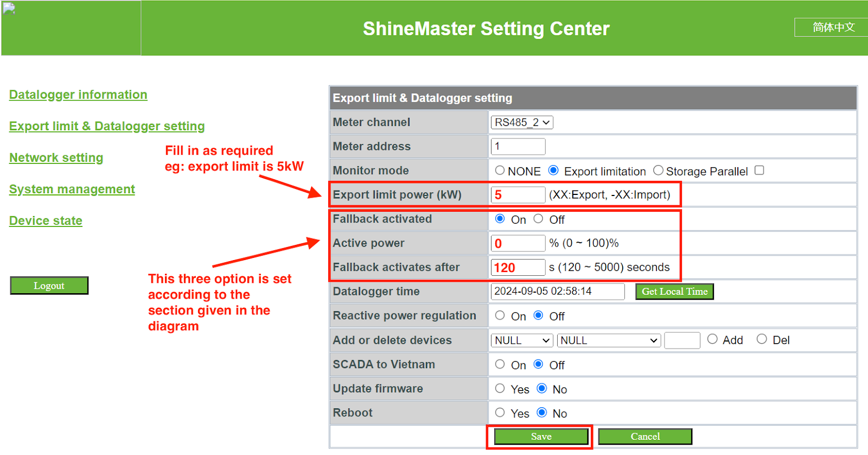Enable Reactive power regulation On

[500, 315]
